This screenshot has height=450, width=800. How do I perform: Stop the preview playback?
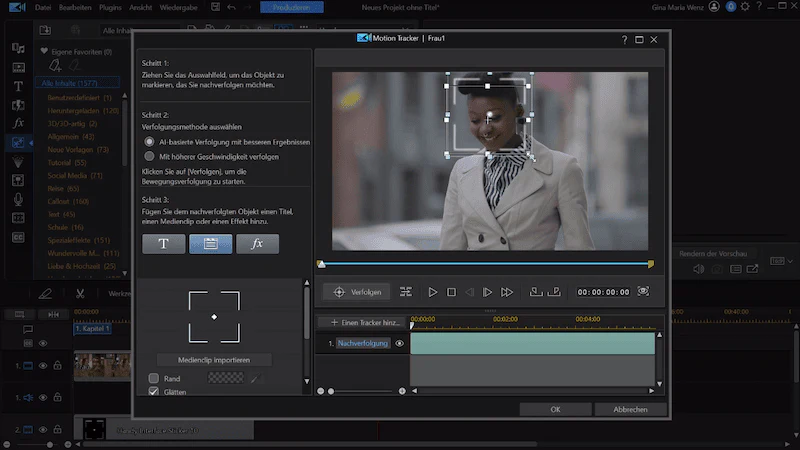click(452, 292)
